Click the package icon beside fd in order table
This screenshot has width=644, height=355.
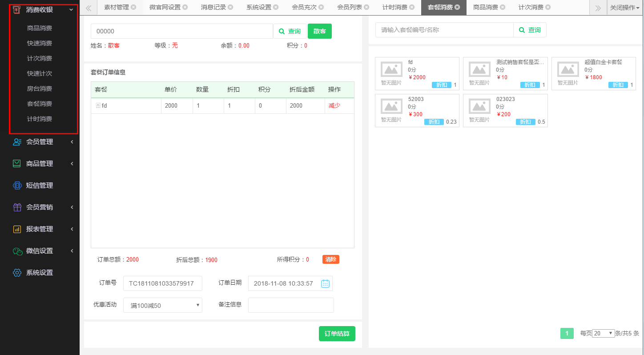click(98, 105)
